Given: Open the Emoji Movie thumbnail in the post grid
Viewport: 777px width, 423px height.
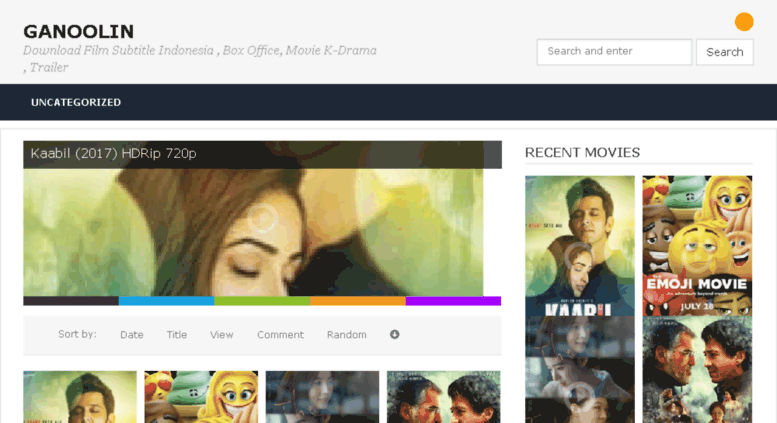Looking at the screenshot, I should point(201,397).
